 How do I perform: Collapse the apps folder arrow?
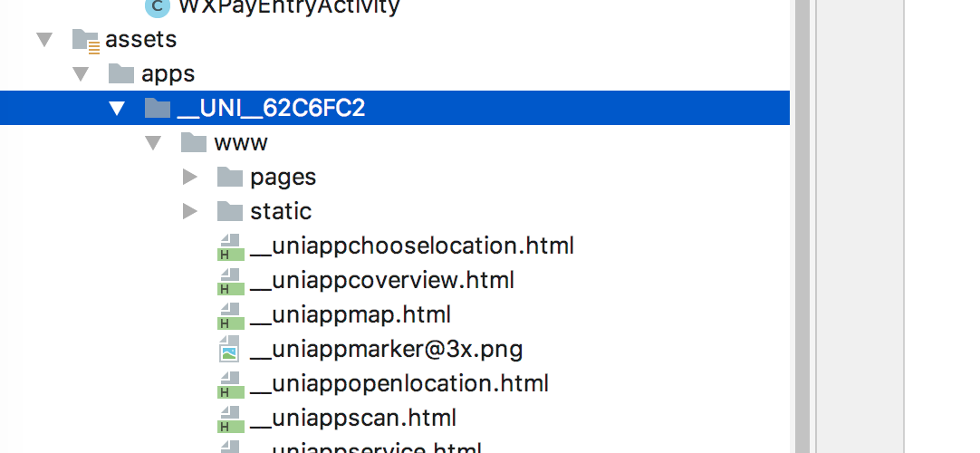pos(81,74)
